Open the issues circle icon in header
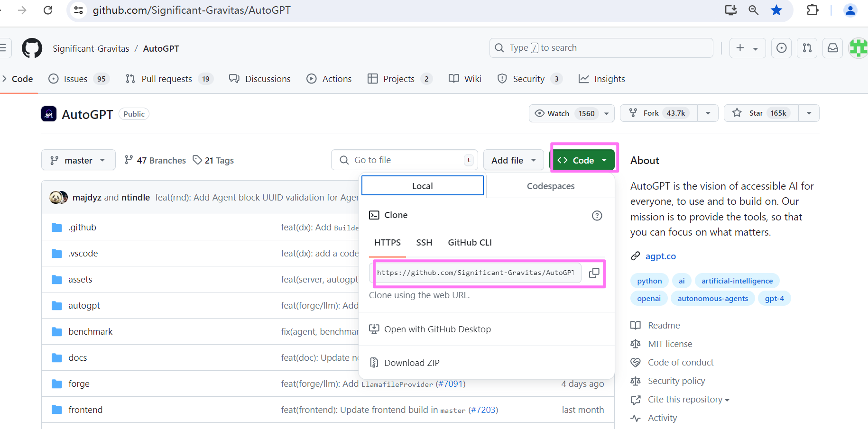Screen dimensions: 868x429 781,48
